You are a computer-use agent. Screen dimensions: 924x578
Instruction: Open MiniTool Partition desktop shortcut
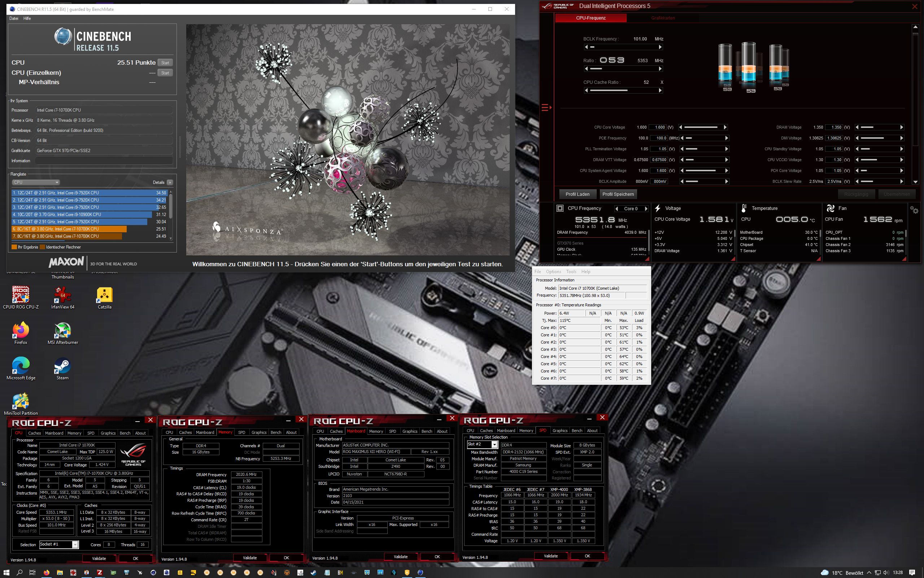tap(21, 404)
